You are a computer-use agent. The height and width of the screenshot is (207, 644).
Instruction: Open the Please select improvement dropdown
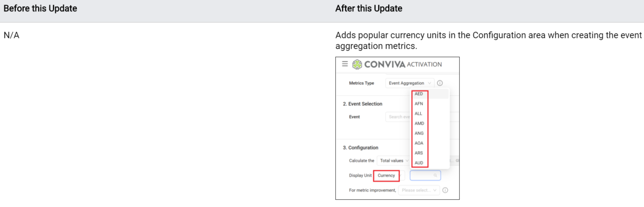click(419, 190)
